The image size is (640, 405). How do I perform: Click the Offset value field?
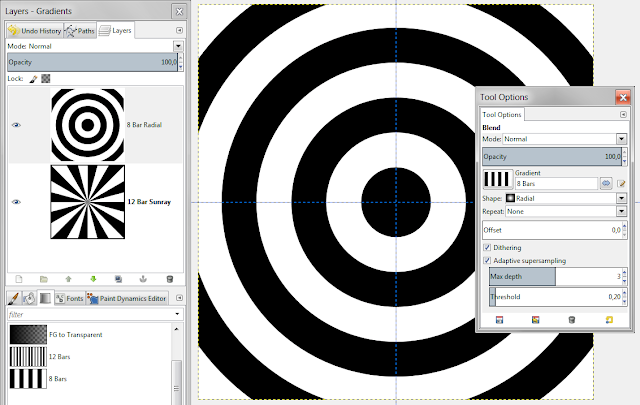click(x=552, y=230)
